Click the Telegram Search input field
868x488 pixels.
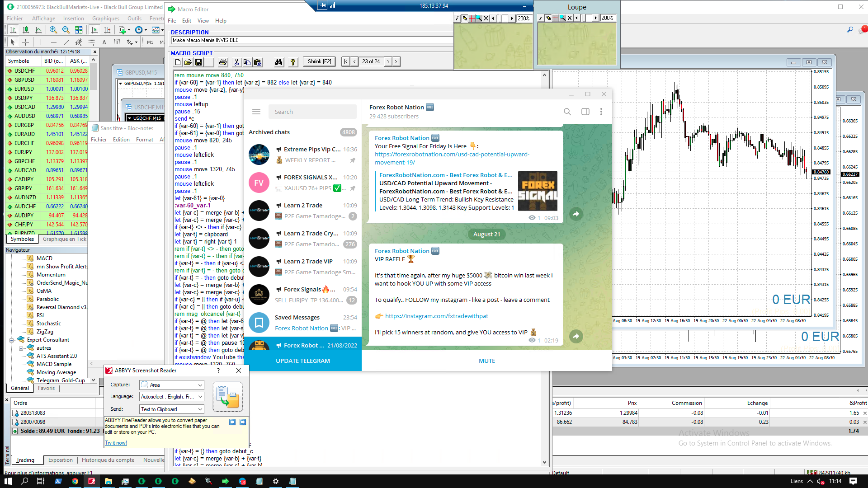pos(312,112)
